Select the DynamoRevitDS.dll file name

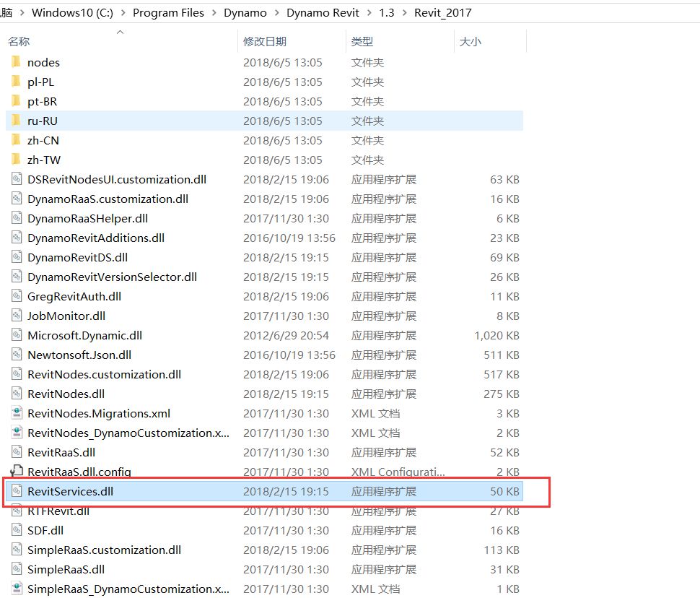coord(78,257)
